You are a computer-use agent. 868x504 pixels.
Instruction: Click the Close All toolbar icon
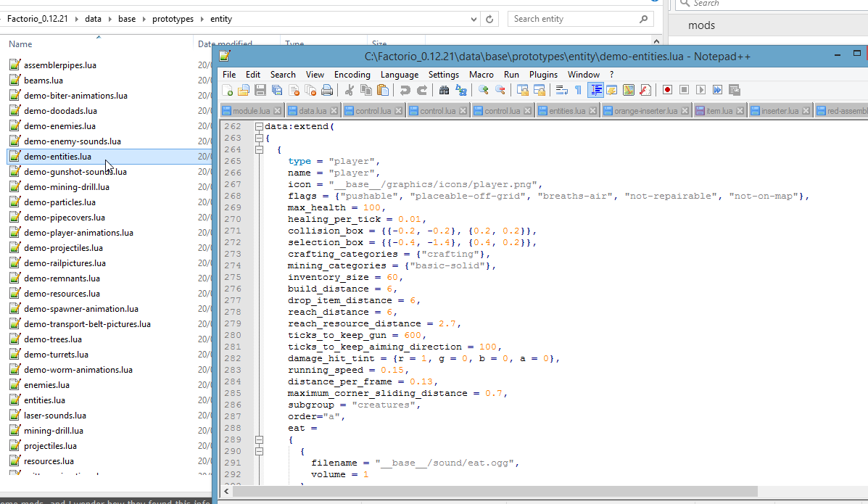310,90
